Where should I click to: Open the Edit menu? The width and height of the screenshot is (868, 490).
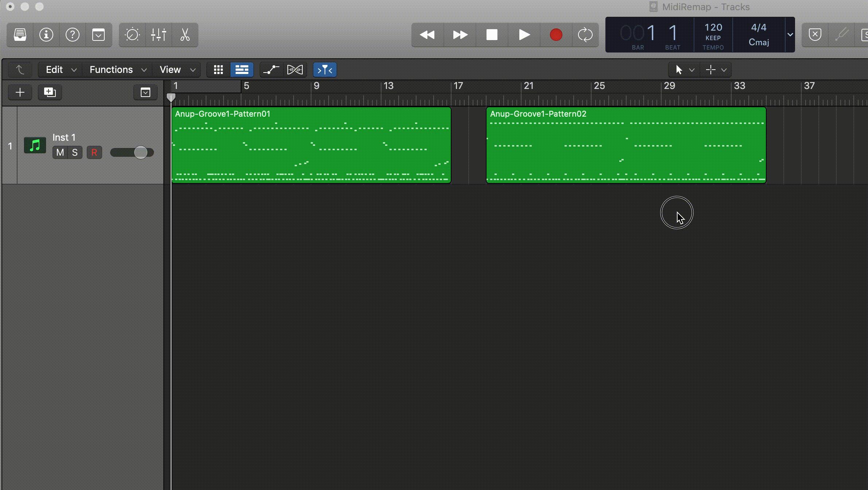coord(61,70)
